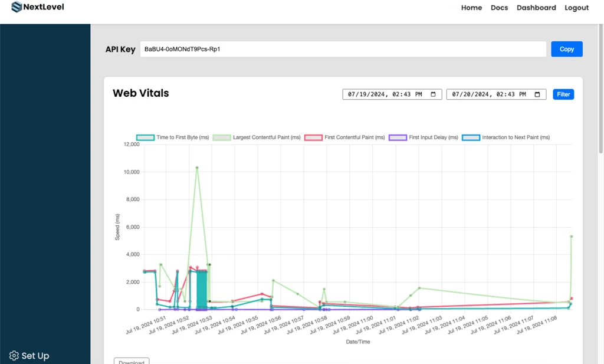Click Logout in the top navigation
The image size is (604, 364).
click(576, 8)
